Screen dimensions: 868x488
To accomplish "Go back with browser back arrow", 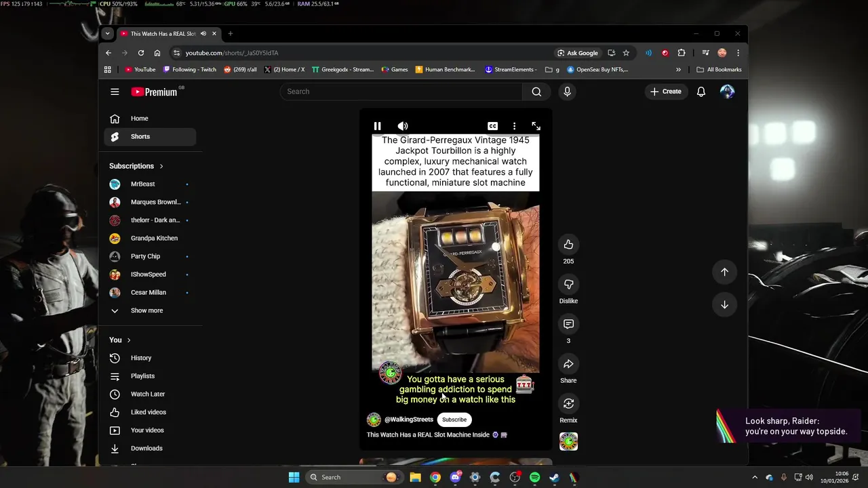I will 108,53.
